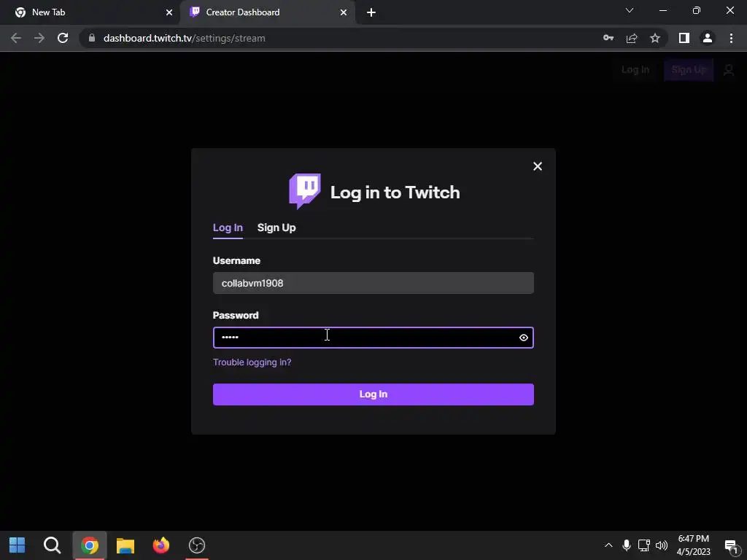747x560 pixels.
Task: Close the New Tab browser tab
Action: click(x=169, y=12)
